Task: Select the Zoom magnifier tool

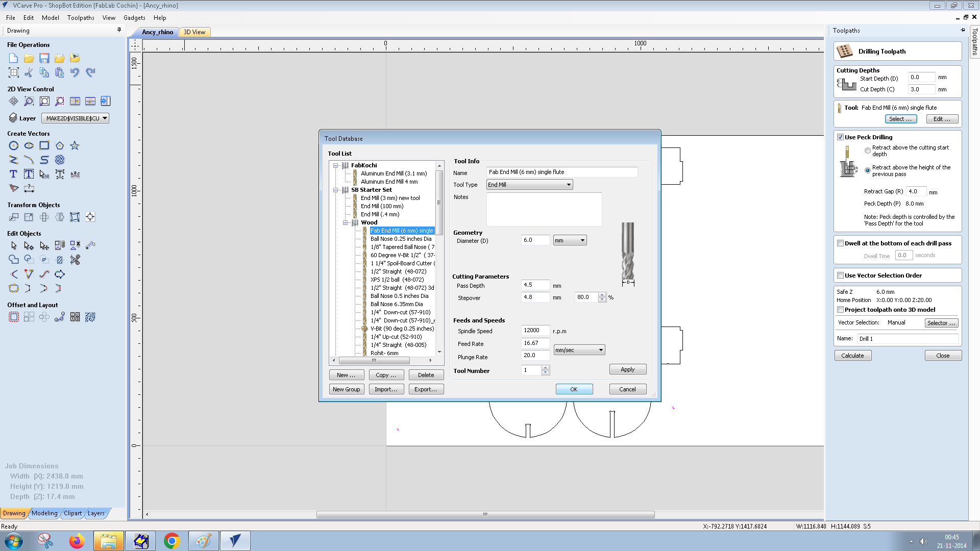Action: [29, 101]
